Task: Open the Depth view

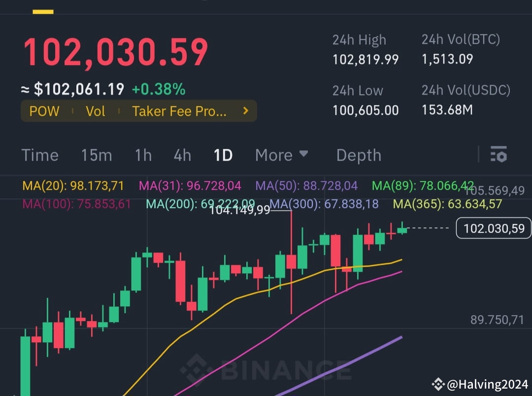Action: 359,155
